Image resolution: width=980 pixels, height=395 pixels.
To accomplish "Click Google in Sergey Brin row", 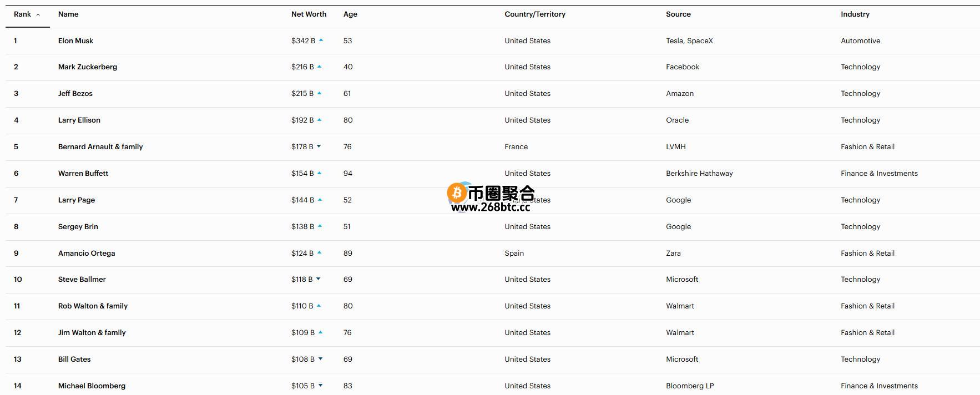I will click(x=678, y=227).
